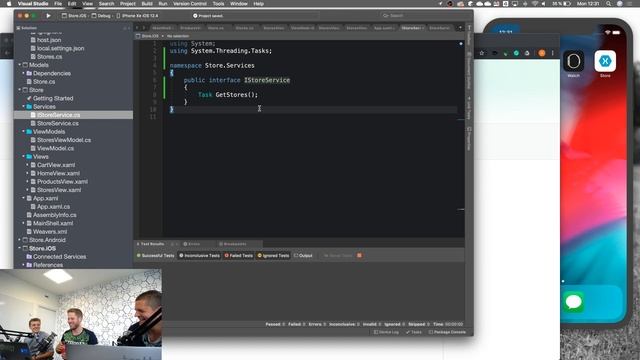Open the Store.iOS startup project selector
Image resolution: width=640 pixels, height=360 pixels.
[x=74, y=16]
